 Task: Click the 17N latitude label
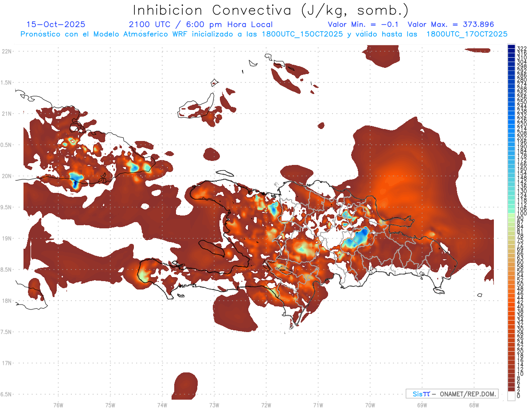[x=7, y=363]
